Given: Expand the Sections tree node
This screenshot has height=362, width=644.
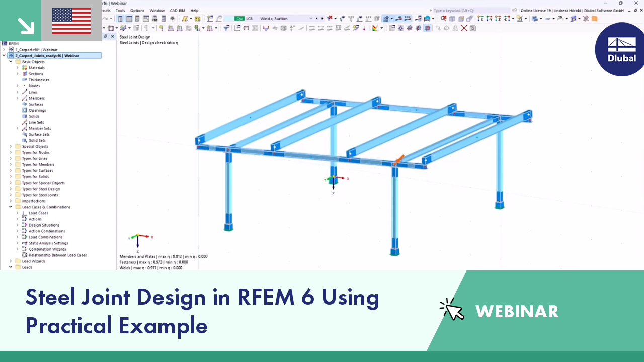Looking at the screenshot, I should point(17,74).
